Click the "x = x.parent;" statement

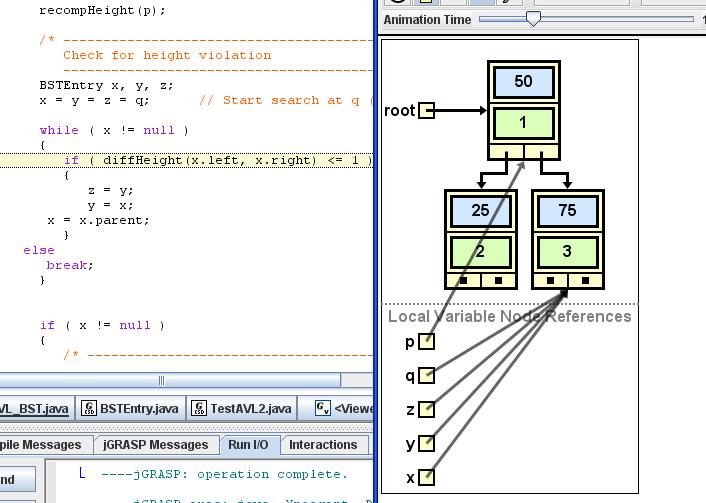(98, 220)
